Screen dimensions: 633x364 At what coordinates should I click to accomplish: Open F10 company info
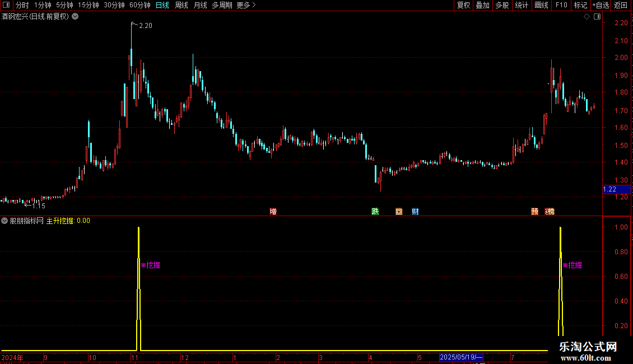tap(561, 5)
